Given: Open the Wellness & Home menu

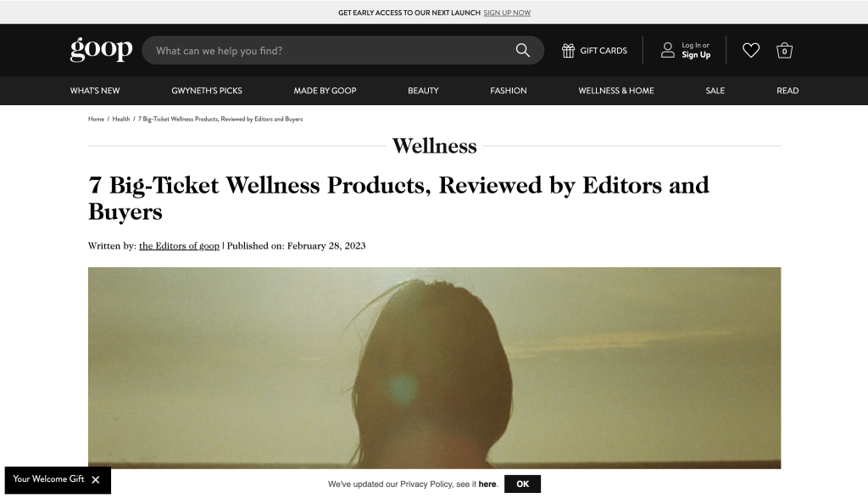Looking at the screenshot, I should (616, 91).
